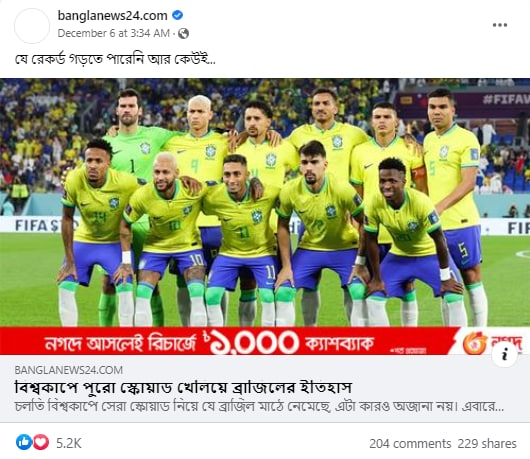Screen dimensions: 530x459
Task: Click the blue Like reaction icon
Action: click(x=24, y=442)
